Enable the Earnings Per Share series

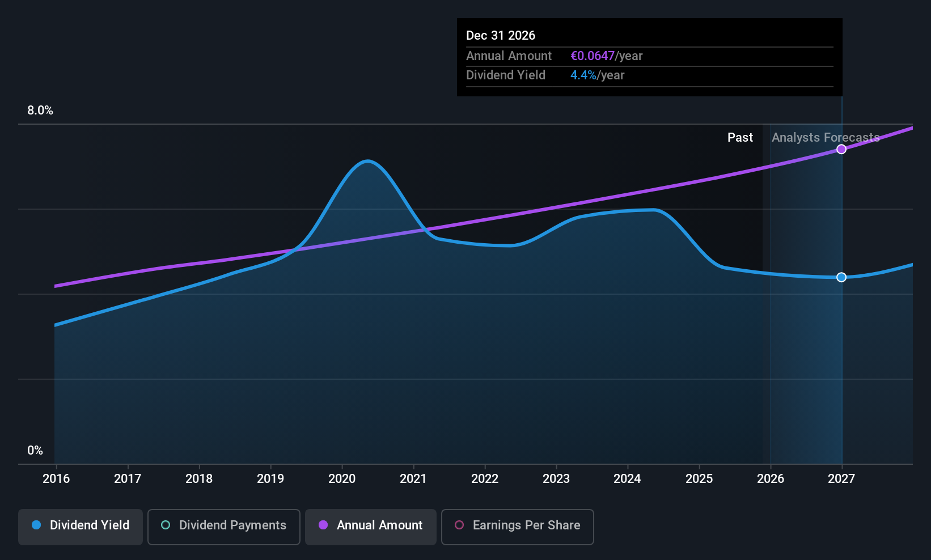click(x=517, y=526)
